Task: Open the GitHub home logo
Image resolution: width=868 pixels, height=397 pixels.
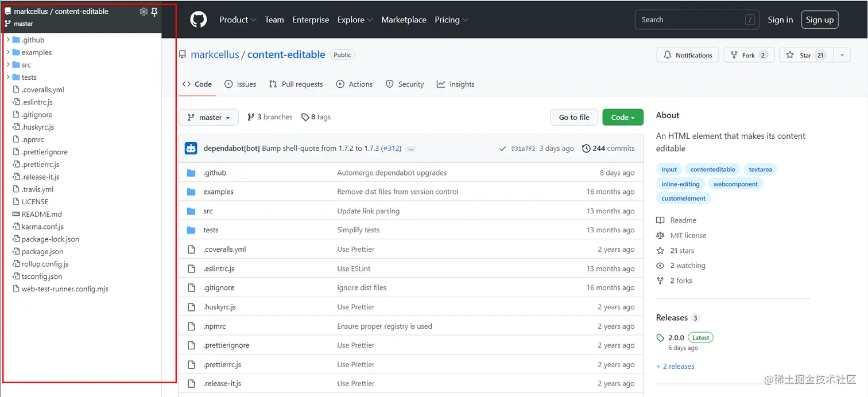Action: pos(198,19)
